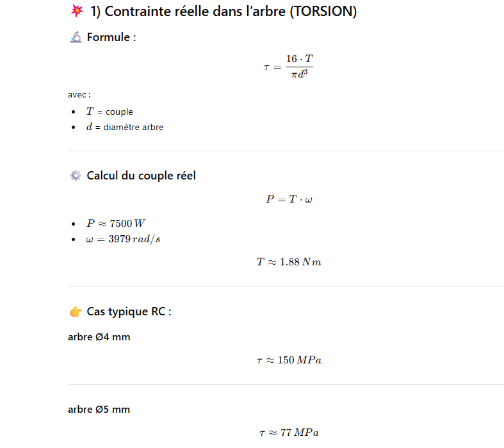504x448 pixels.
Task: Click the pointing hand emoji beside Cas typique RC
Action: point(75,312)
